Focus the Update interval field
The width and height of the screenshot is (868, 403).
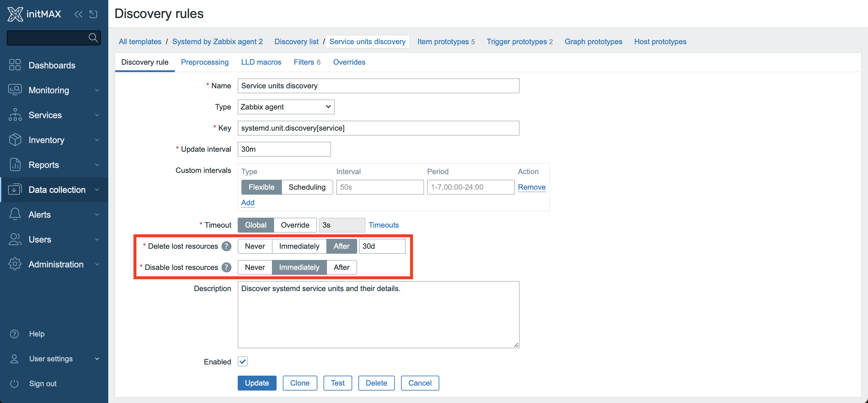284,149
